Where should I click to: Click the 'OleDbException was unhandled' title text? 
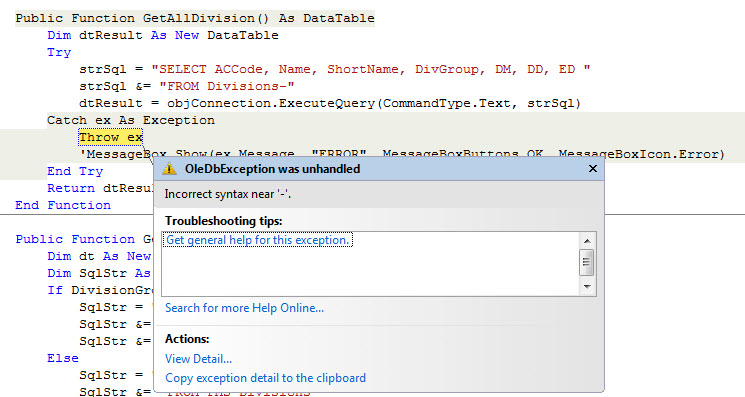coord(272,169)
